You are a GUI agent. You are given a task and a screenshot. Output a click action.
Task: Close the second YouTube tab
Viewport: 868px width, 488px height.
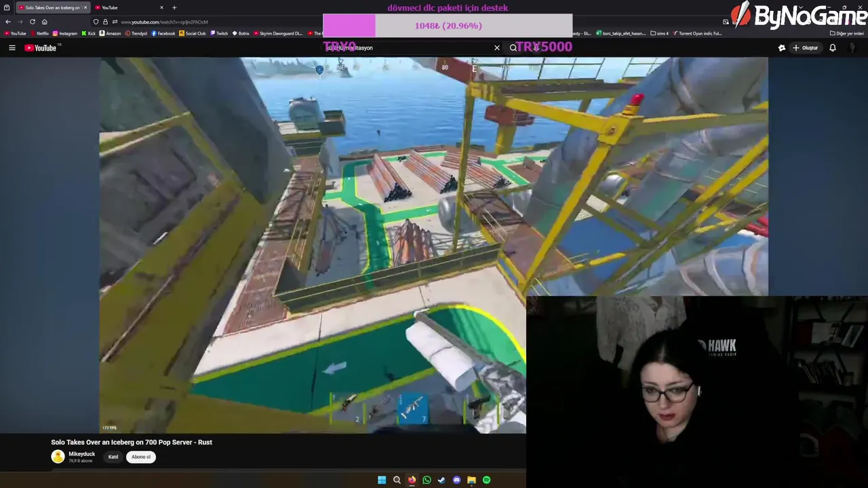161,7
